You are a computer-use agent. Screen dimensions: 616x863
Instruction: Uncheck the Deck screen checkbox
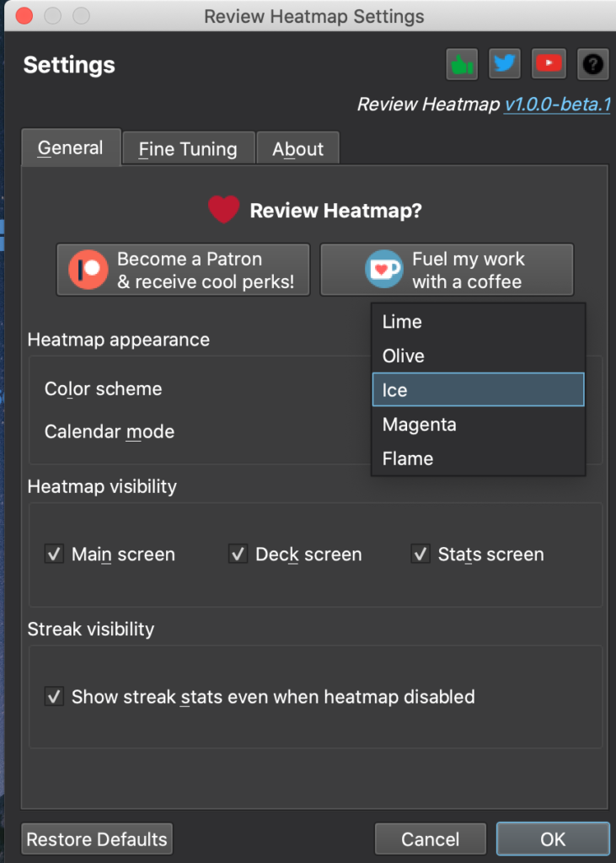coord(238,554)
